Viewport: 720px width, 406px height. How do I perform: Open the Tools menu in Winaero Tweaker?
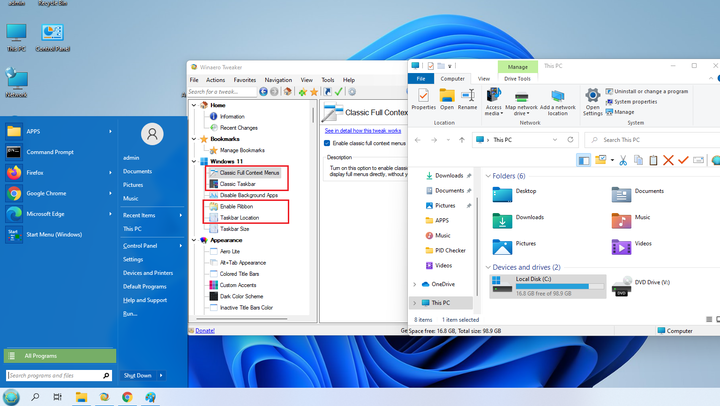pyautogui.click(x=328, y=80)
